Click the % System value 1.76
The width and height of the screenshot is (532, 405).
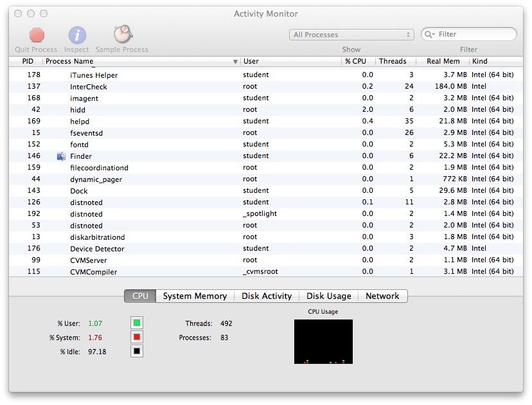point(95,337)
